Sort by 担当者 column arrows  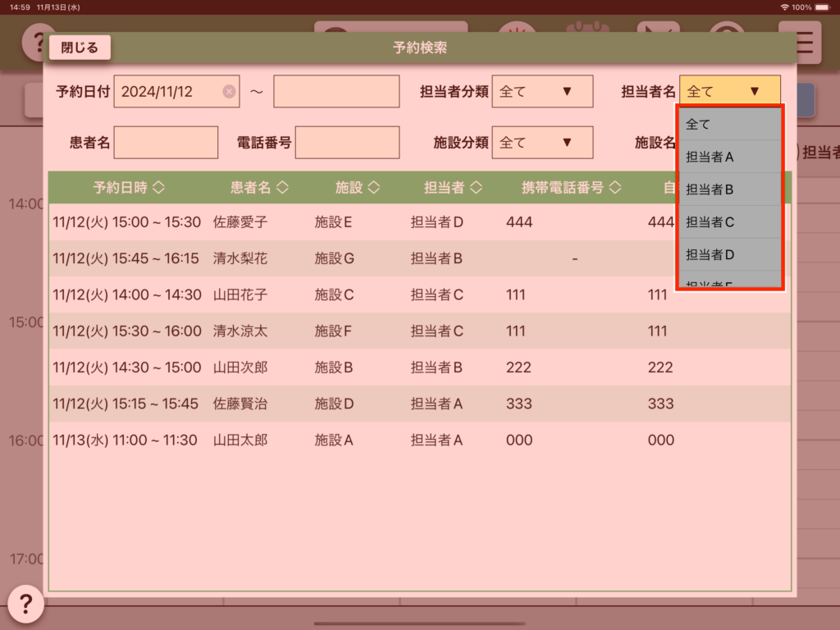476,188
